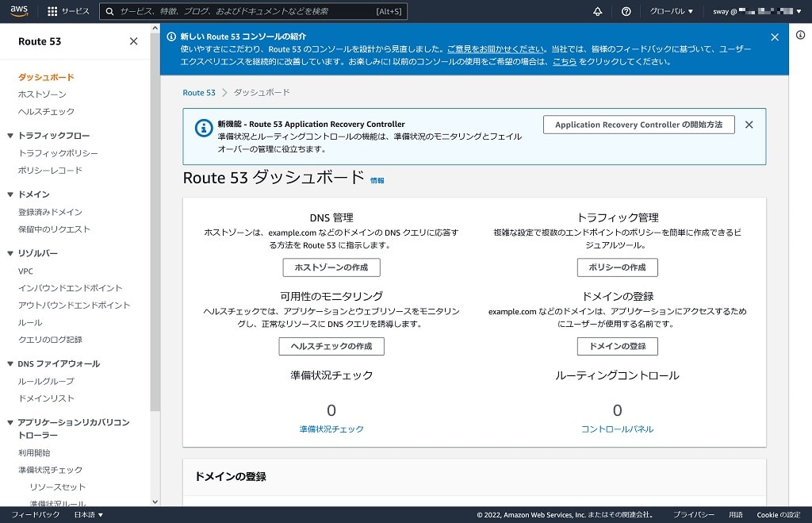
Task: Open VPC under リゾルバー
Action: pyautogui.click(x=25, y=271)
